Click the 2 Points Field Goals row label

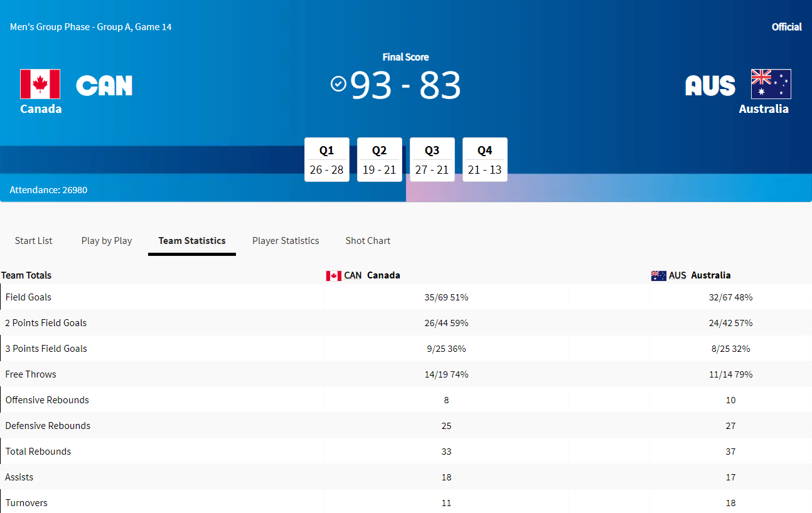pyautogui.click(x=46, y=323)
